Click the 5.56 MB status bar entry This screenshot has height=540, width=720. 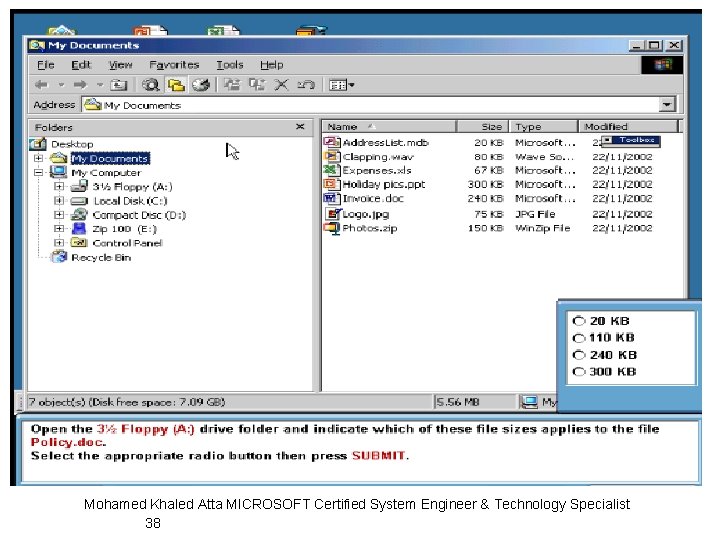point(458,402)
